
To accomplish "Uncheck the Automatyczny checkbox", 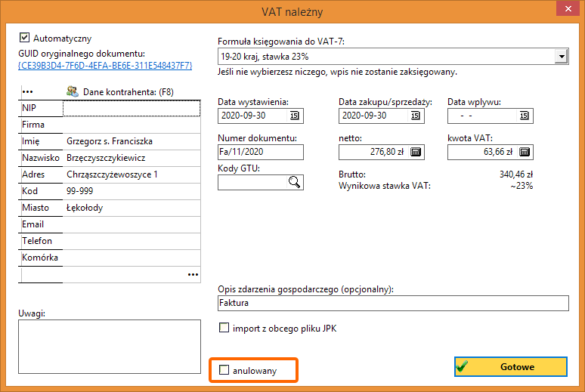I will tap(24, 38).
